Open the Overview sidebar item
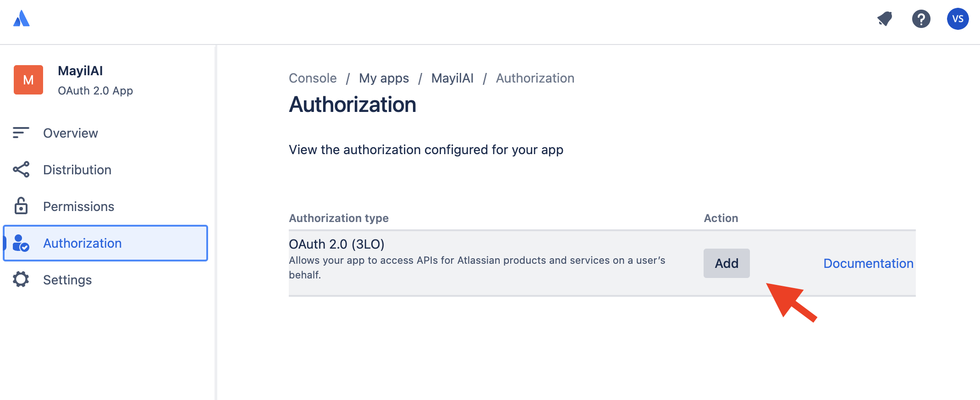Image resolution: width=980 pixels, height=400 pixels. point(105,133)
